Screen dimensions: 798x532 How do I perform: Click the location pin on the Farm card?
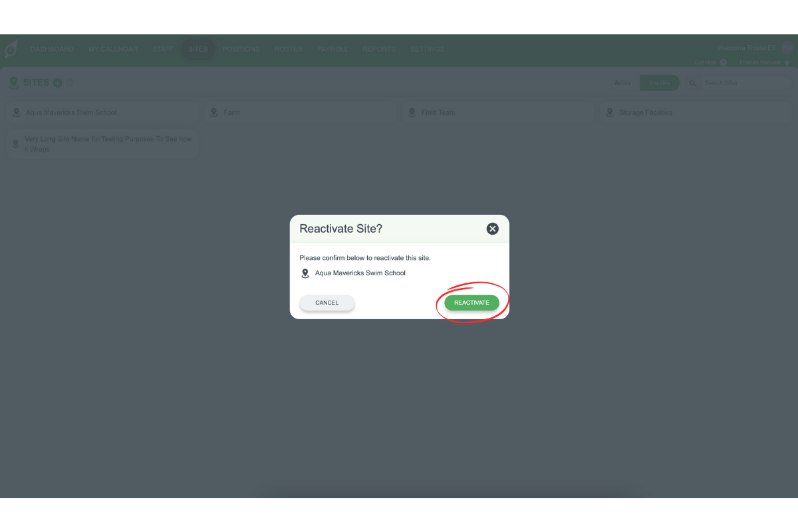pos(213,112)
